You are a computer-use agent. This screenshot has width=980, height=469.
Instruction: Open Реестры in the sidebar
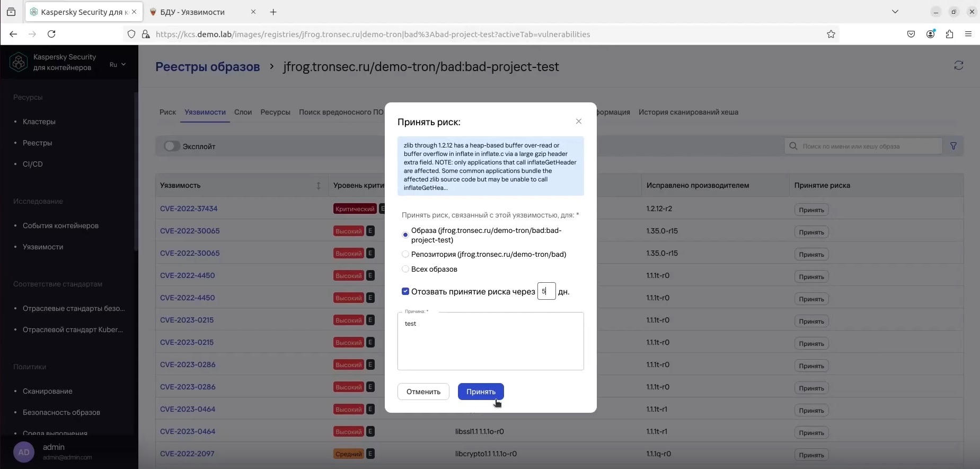pos(37,143)
